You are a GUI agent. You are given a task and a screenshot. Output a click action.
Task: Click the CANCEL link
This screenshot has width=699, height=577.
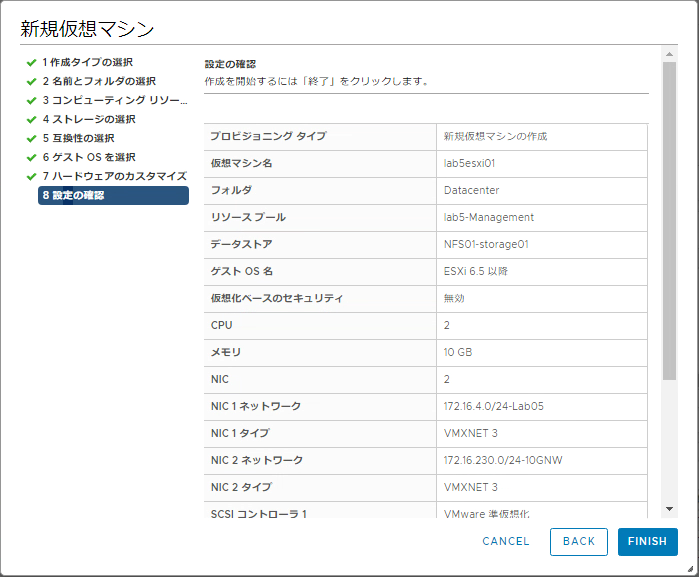click(506, 541)
